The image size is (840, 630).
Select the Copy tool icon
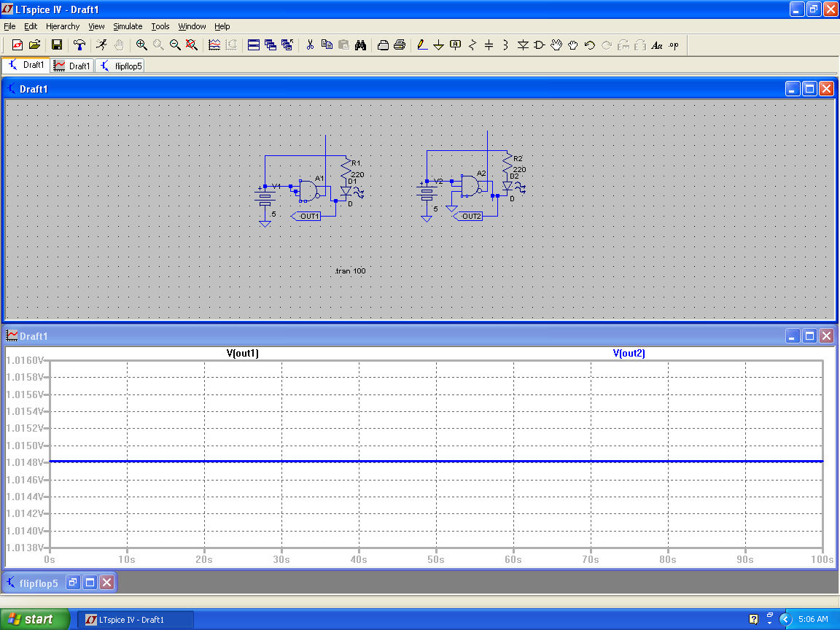pos(327,45)
